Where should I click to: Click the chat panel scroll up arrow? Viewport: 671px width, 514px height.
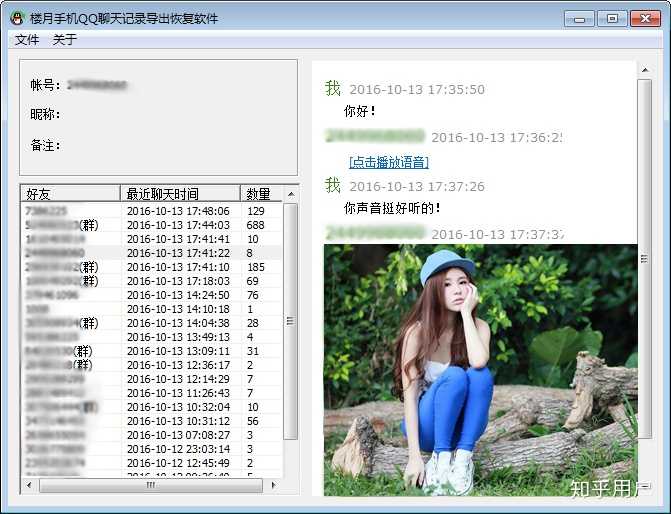coord(645,70)
